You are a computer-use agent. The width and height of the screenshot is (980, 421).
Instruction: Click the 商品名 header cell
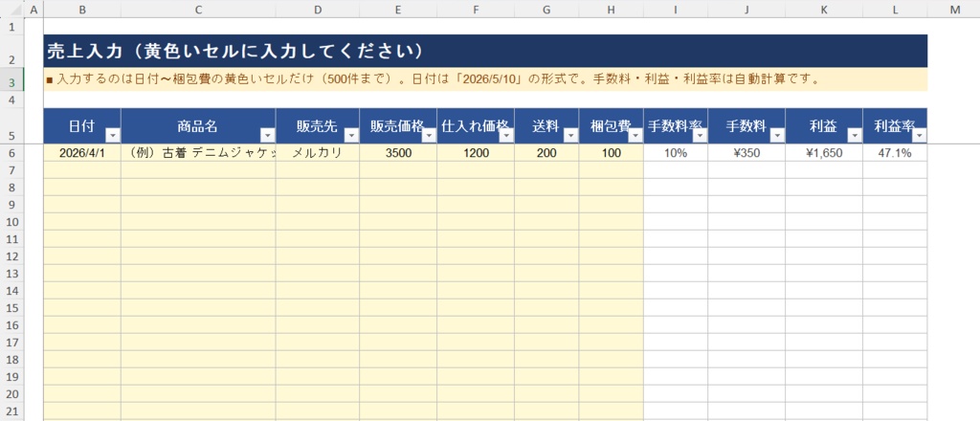coord(198,126)
